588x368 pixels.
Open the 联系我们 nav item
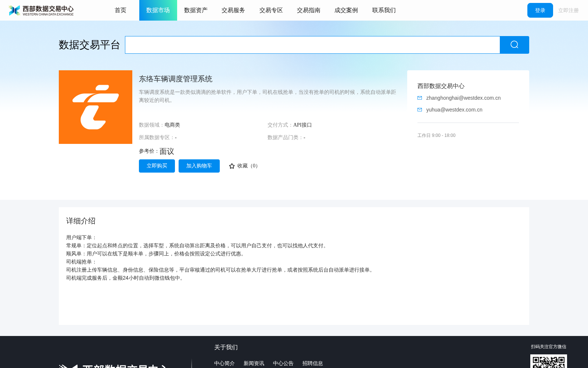pos(384,10)
